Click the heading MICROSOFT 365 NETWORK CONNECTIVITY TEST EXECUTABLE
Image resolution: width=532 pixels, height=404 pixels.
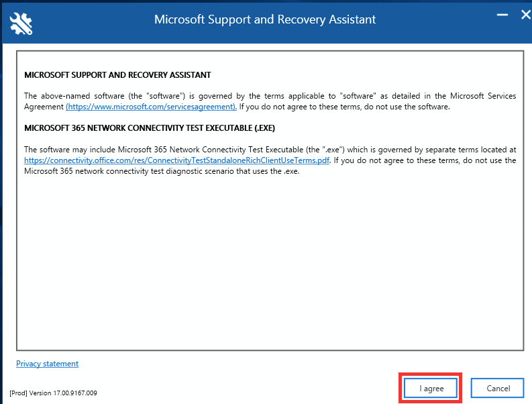[150, 128]
